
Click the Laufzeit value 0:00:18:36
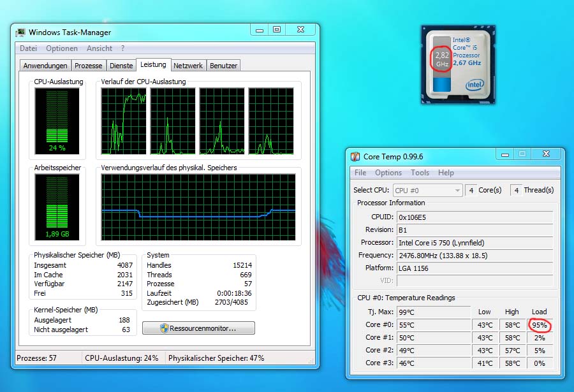click(x=234, y=293)
